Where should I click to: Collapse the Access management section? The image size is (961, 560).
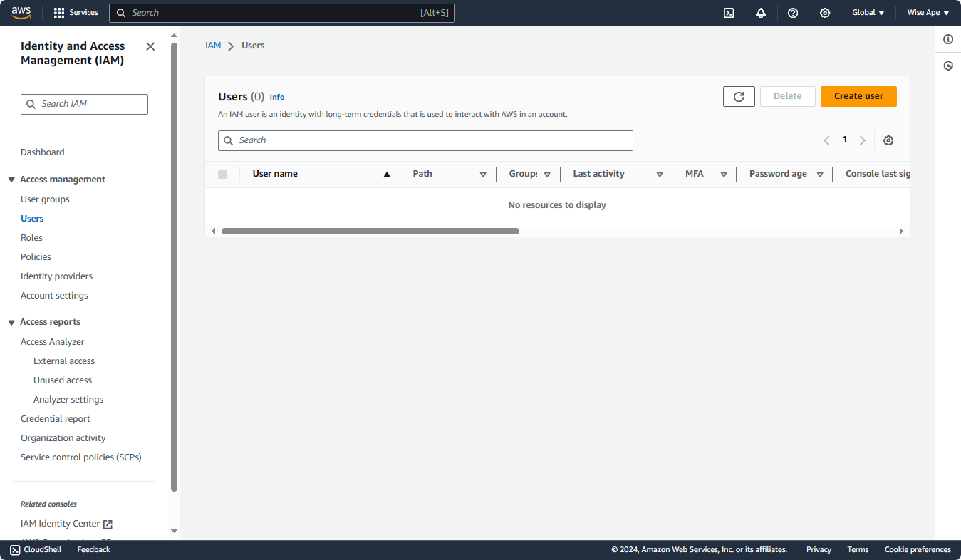click(11, 180)
